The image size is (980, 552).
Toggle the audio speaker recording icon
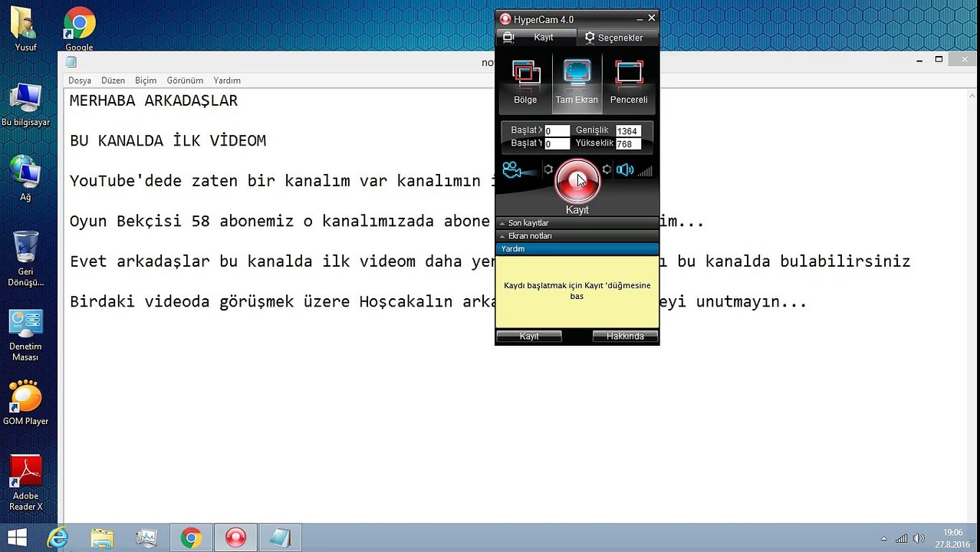pyautogui.click(x=625, y=170)
